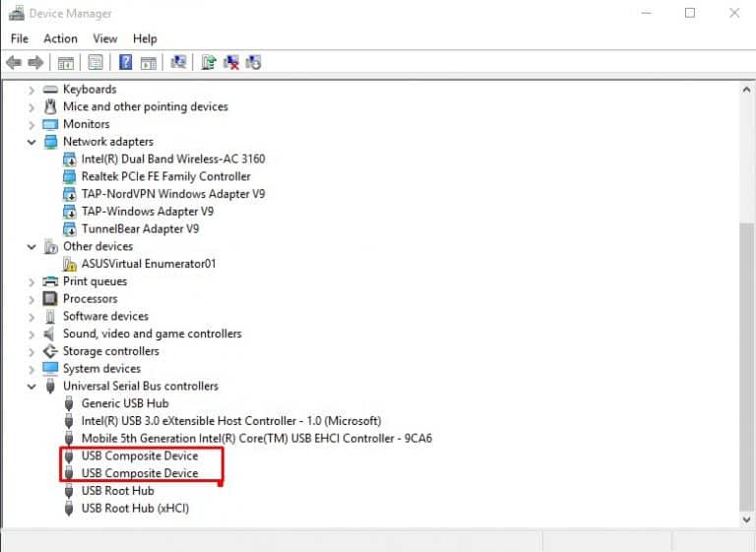Click the Print queues printer icon
The height and width of the screenshot is (552, 756).
tap(50, 281)
